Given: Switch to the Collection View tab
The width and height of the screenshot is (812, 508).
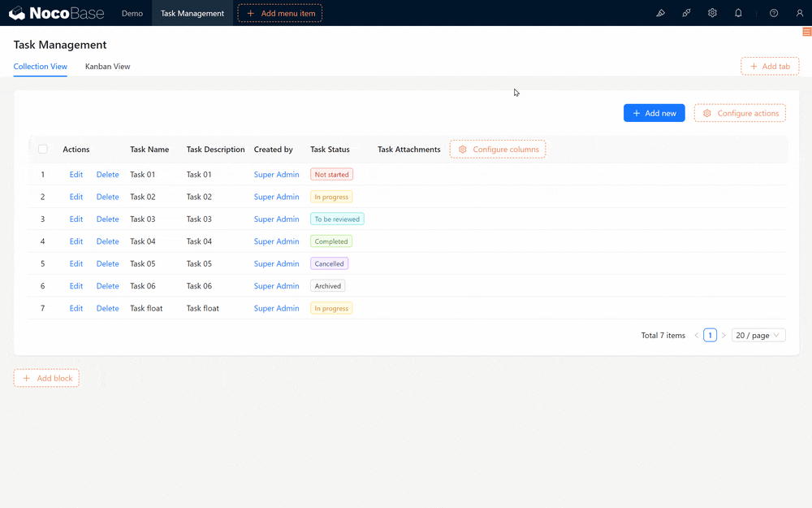Looking at the screenshot, I should tap(41, 67).
